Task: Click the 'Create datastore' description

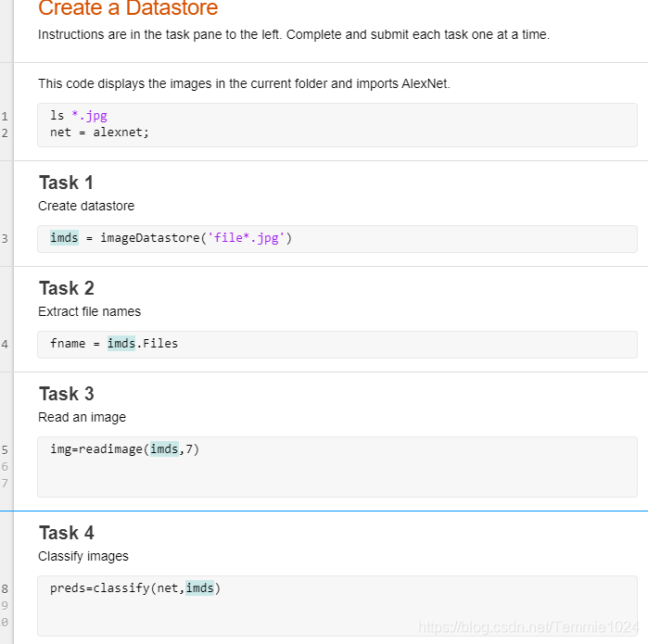Action: [x=86, y=206]
